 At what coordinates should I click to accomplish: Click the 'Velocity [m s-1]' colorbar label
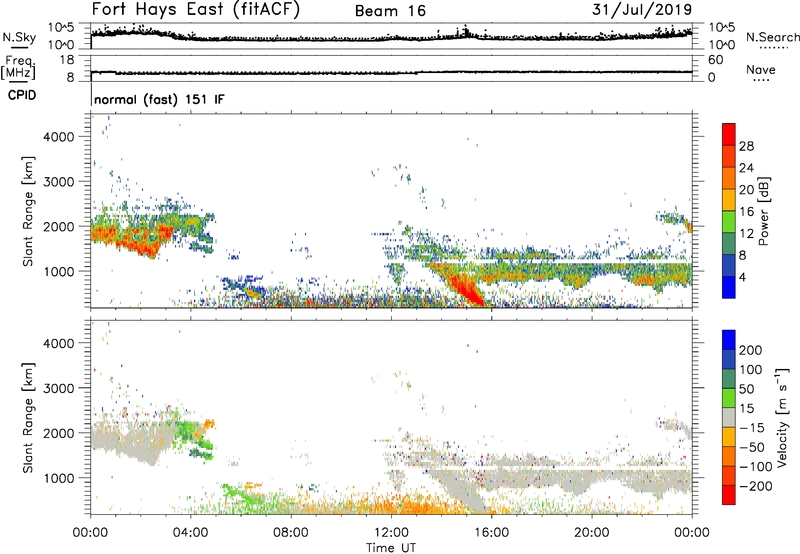pyautogui.click(x=782, y=417)
